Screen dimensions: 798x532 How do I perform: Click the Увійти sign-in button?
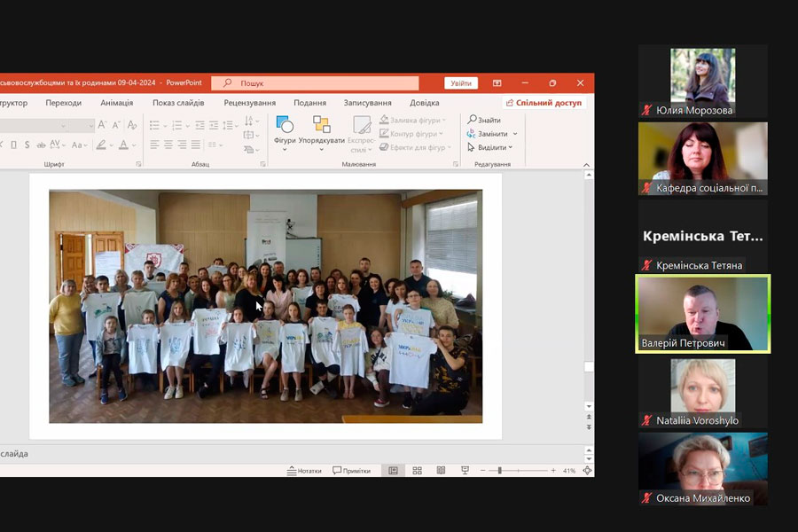click(x=461, y=83)
